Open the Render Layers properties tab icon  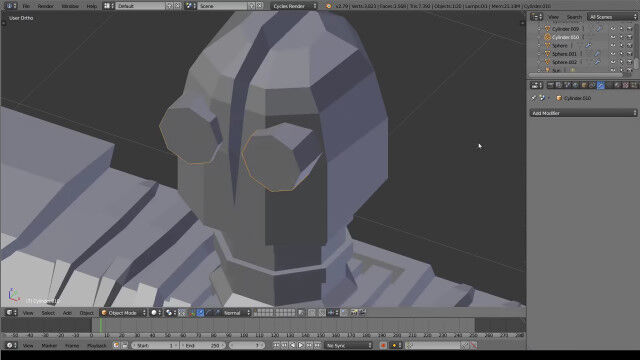[x=559, y=85]
